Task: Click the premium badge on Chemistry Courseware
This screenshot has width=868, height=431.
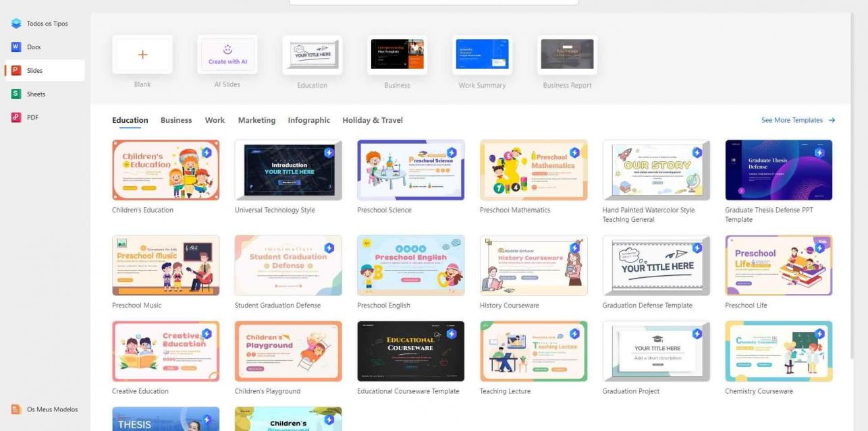Action: click(x=820, y=333)
